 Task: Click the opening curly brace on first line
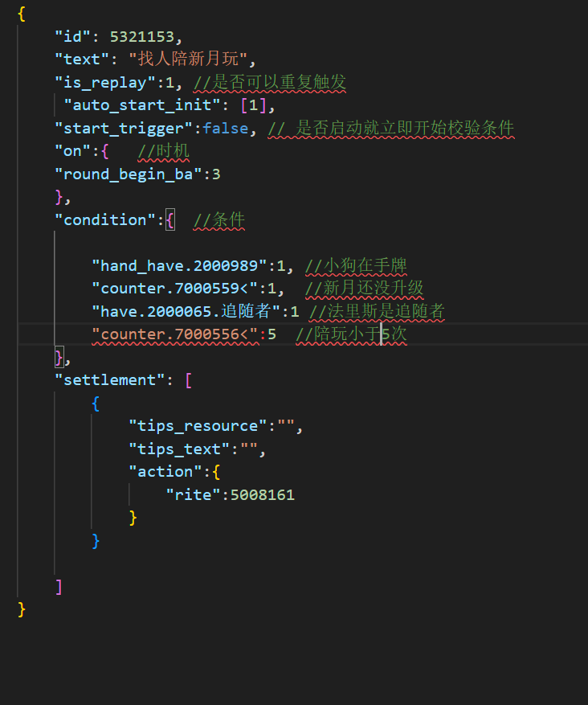pos(22,14)
